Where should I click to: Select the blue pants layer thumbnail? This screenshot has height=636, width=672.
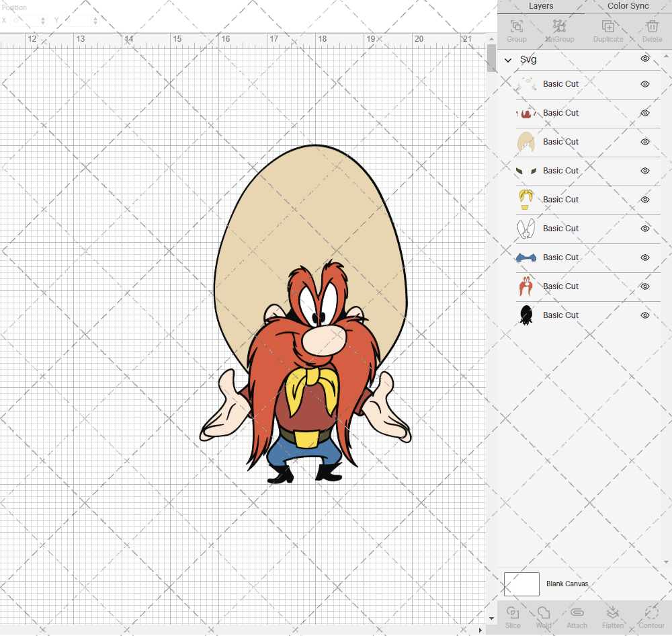point(526,257)
